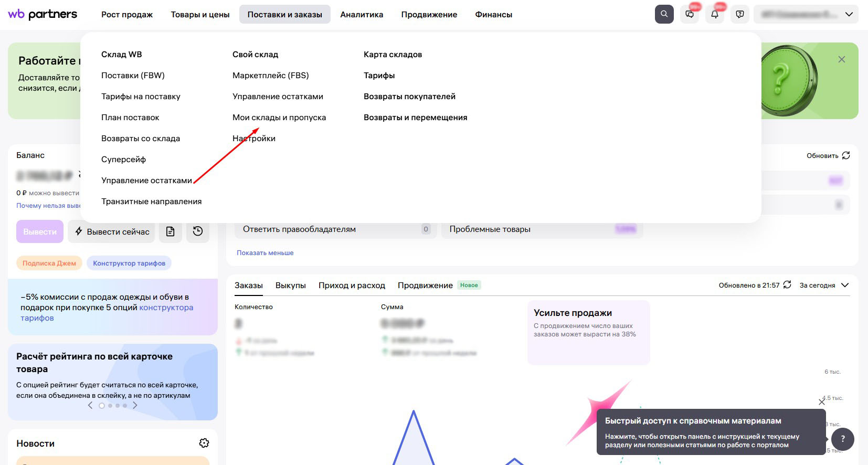Open Новости settings gear icon

(204, 443)
